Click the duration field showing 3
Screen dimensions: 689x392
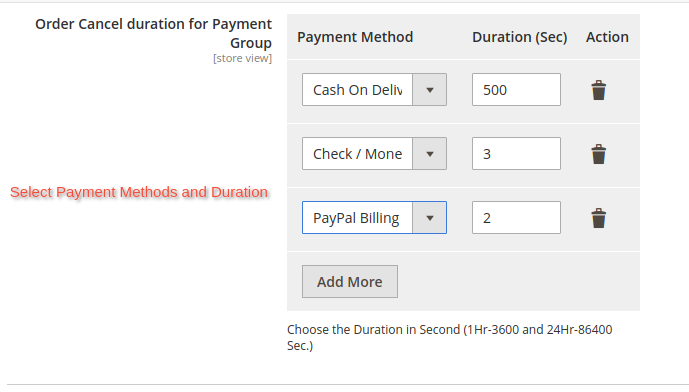coord(516,154)
